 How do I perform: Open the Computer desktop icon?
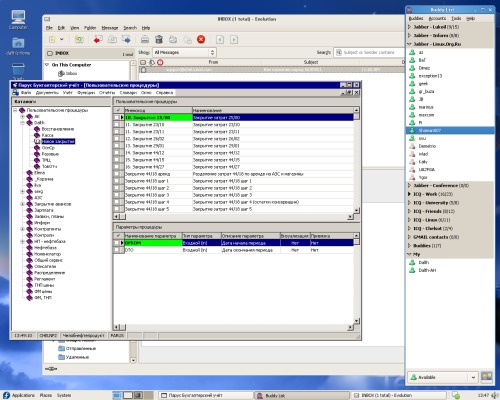(x=18, y=20)
